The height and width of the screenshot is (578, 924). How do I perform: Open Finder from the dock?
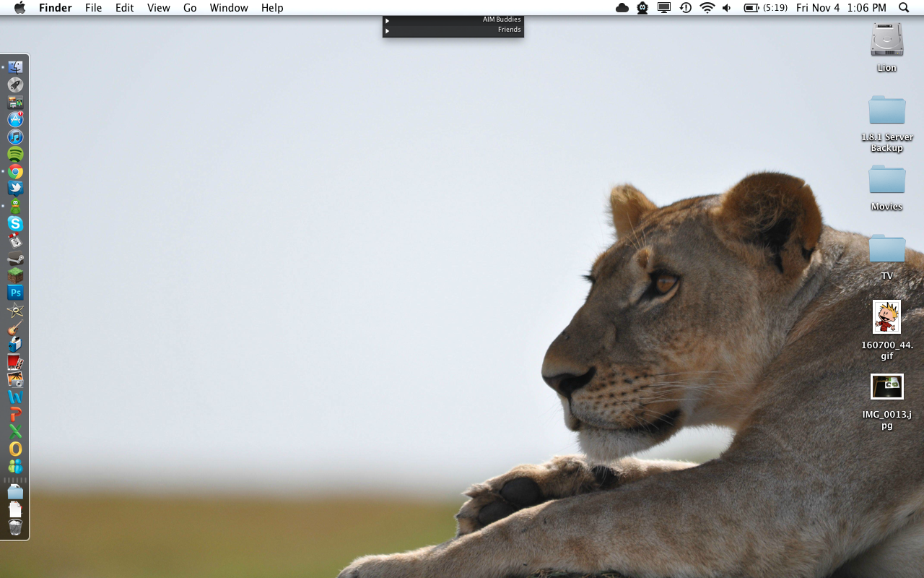coord(15,67)
